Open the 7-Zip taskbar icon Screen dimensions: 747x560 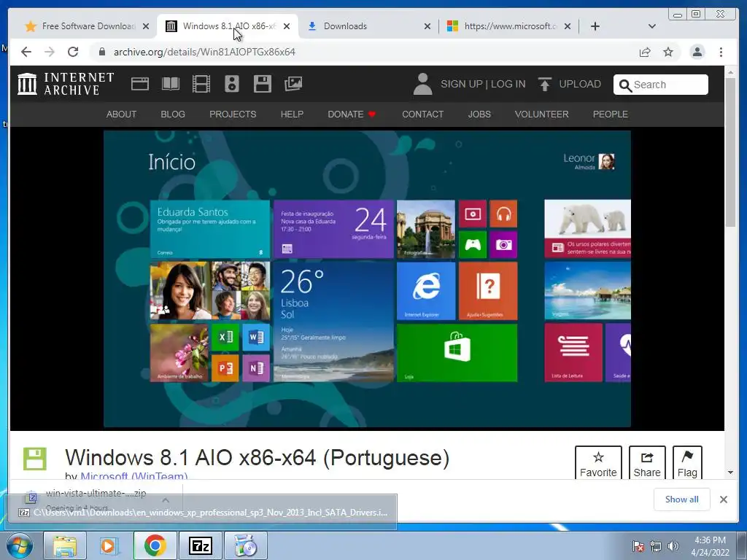[200, 545]
